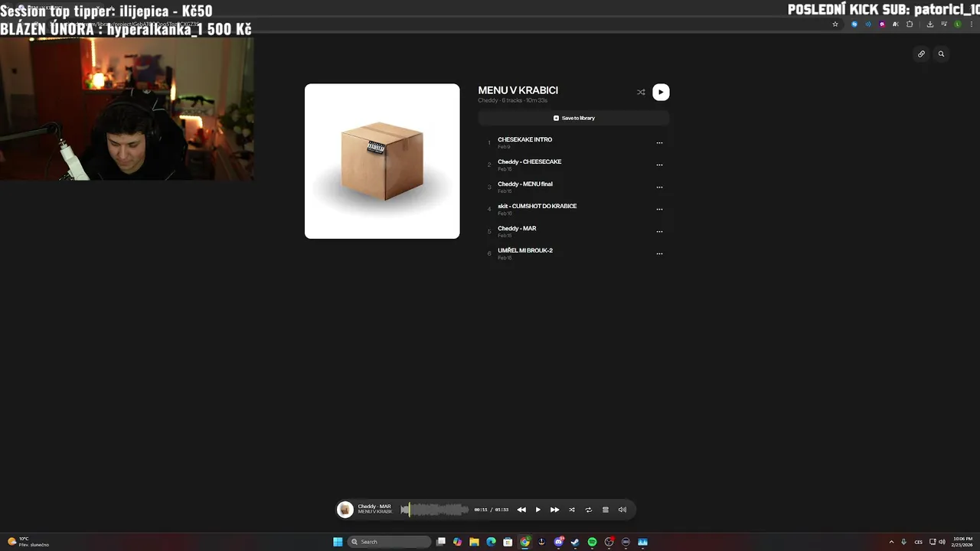Shuffle the album next to its title

pyautogui.click(x=641, y=92)
